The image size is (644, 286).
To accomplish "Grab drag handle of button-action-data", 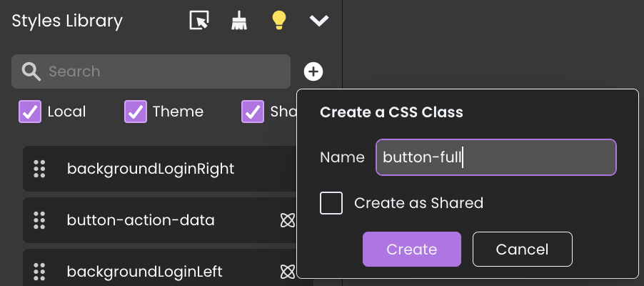I will point(40,220).
